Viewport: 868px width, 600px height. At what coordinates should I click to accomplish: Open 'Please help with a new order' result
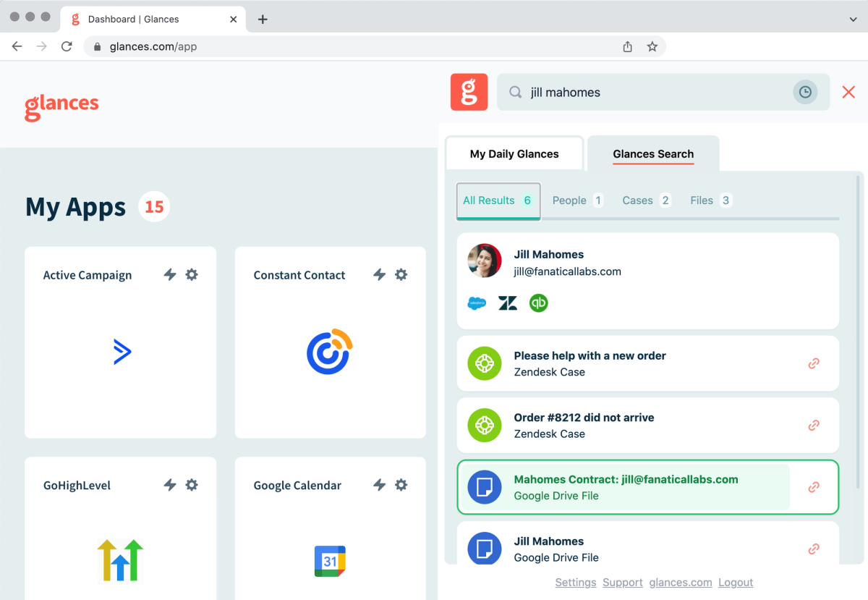[x=648, y=363]
